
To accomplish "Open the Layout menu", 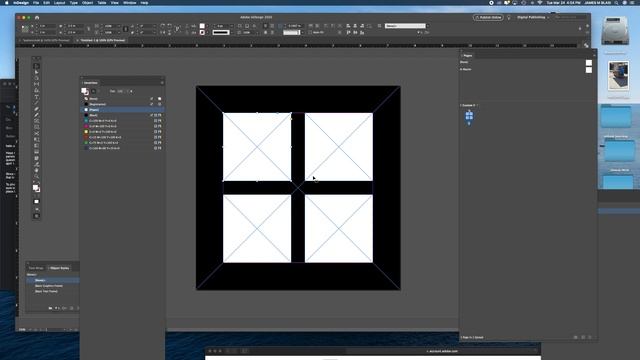I will coord(60,3).
